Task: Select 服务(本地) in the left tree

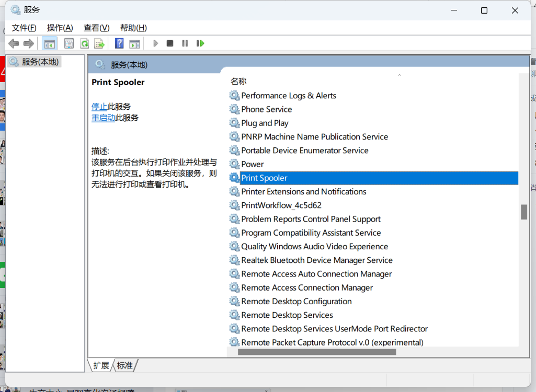Action: [x=35, y=62]
